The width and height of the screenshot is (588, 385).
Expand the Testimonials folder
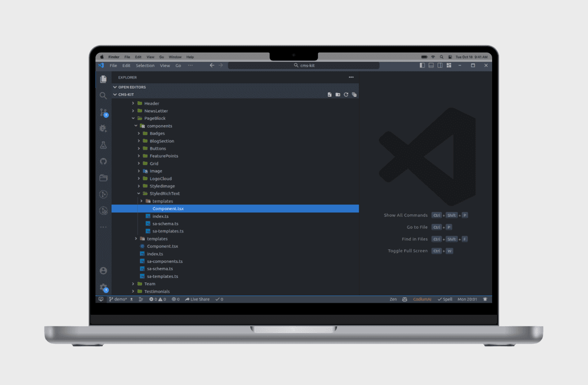(235, 291)
